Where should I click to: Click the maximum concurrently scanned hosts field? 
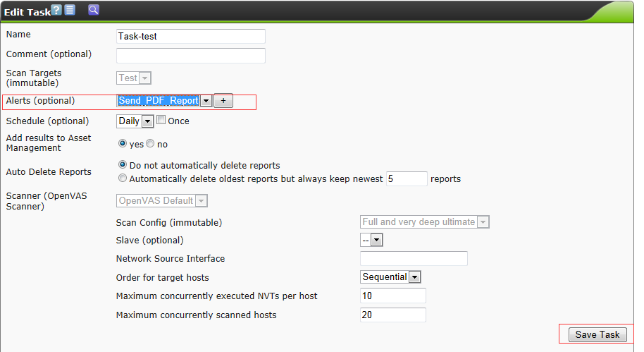coord(392,315)
